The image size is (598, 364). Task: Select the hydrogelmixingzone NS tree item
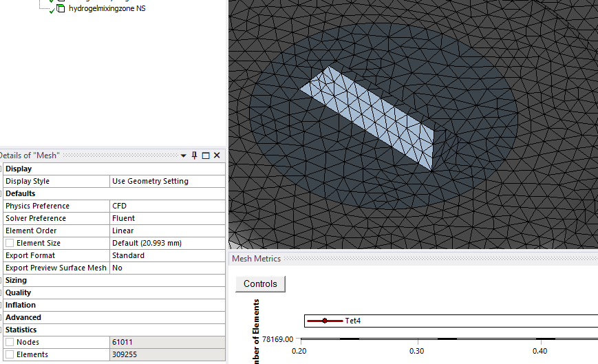click(107, 8)
